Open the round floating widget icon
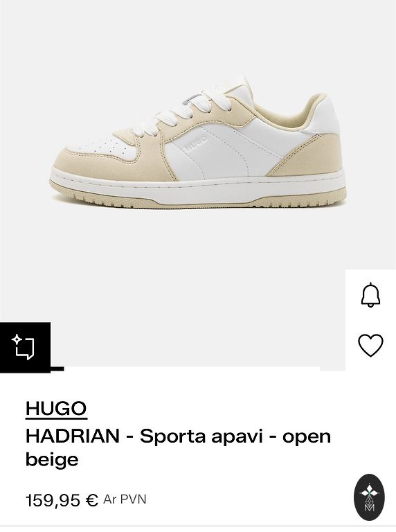Image resolution: width=396 pixels, height=532 pixels. click(369, 498)
